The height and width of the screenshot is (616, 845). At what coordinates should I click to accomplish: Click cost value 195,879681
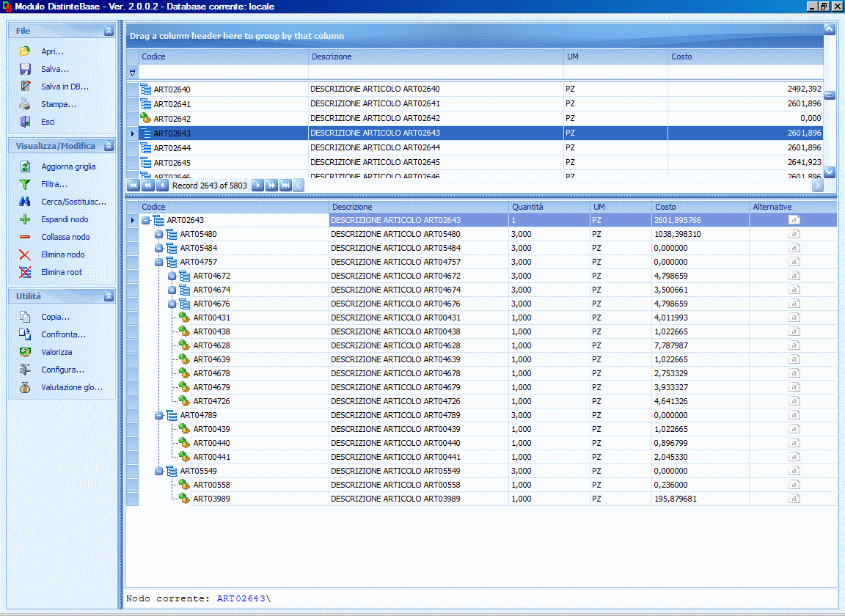[676, 499]
